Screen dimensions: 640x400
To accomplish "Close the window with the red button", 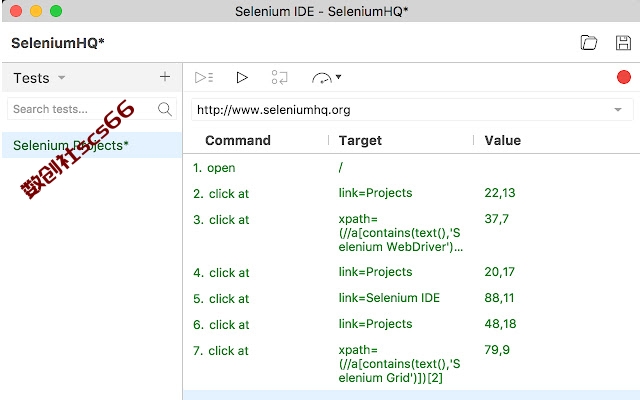I will (x=16, y=11).
